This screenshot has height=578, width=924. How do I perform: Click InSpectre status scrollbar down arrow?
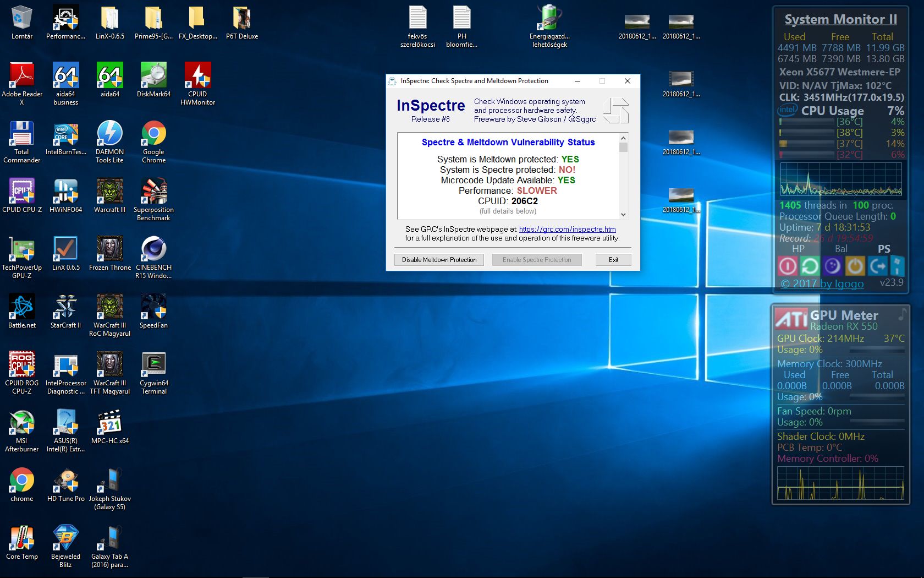623,215
